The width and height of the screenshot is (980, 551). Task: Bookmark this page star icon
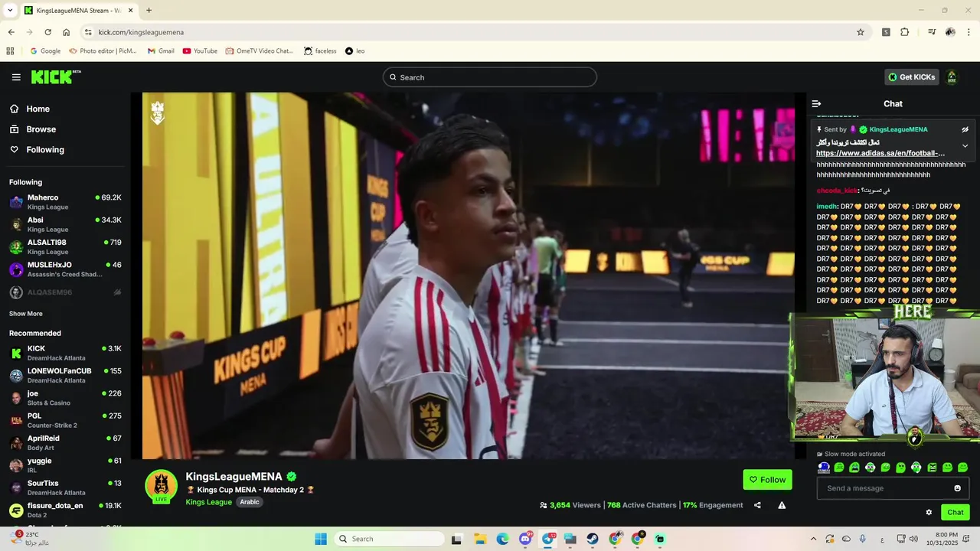[x=861, y=32]
